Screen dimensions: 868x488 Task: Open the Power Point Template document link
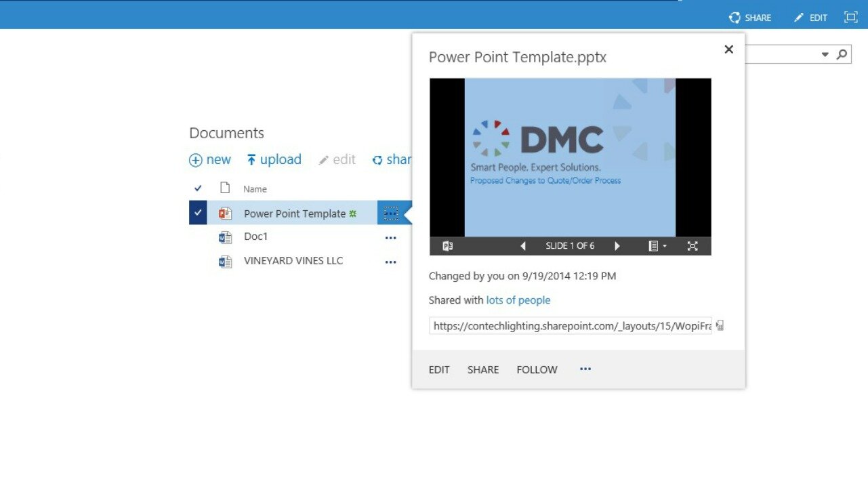[x=295, y=213]
